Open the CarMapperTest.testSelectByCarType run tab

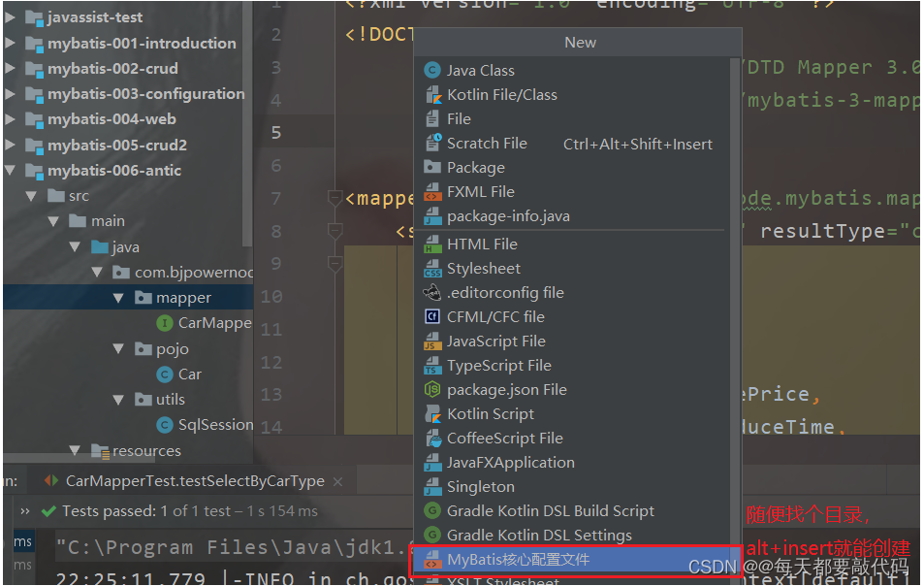[195, 481]
